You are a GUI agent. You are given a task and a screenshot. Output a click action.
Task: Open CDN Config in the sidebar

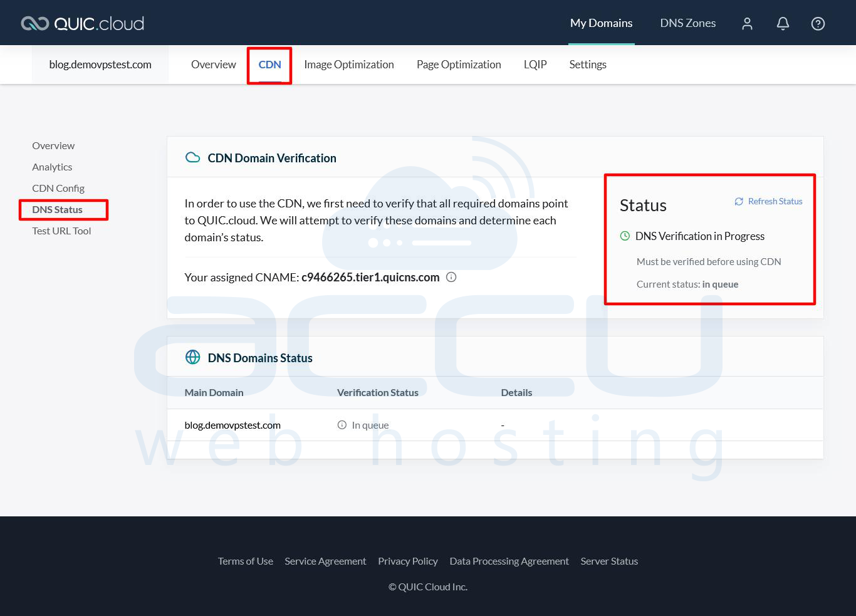[x=58, y=188]
